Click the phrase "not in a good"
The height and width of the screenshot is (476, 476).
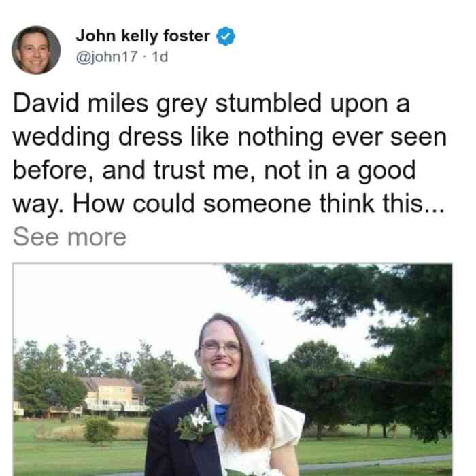click(340, 171)
